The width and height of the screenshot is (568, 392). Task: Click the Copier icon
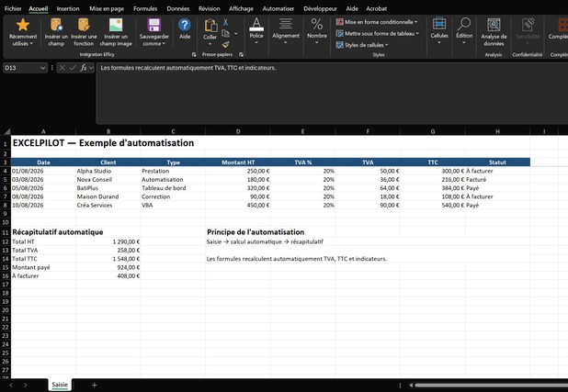tap(225, 33)
